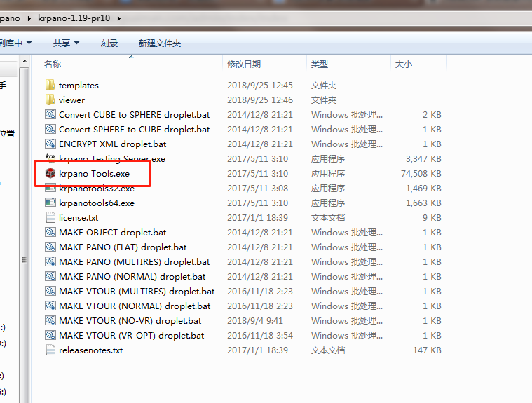This screenshot has width=532, height=403.
Task: Select MAKE VTOUR (MULTIRES) droplet.bat icon
Action: 50,291
